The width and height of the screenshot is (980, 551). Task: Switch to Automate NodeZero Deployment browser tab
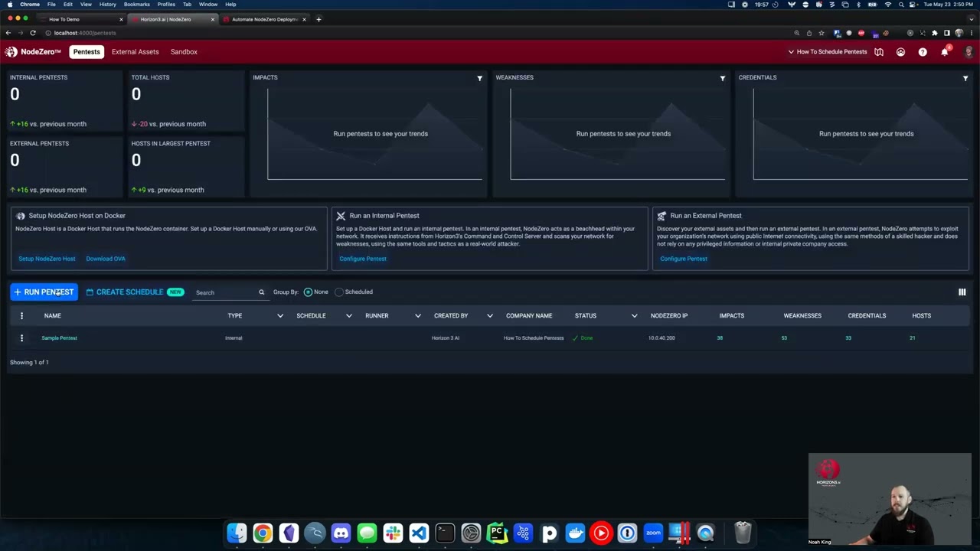coord(265,19)
